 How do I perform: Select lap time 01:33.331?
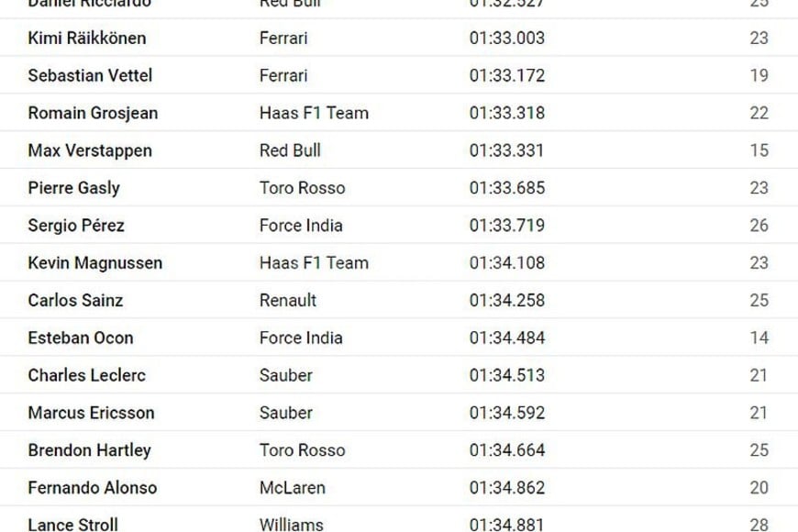pyautogui.click(x=507, y=150)
